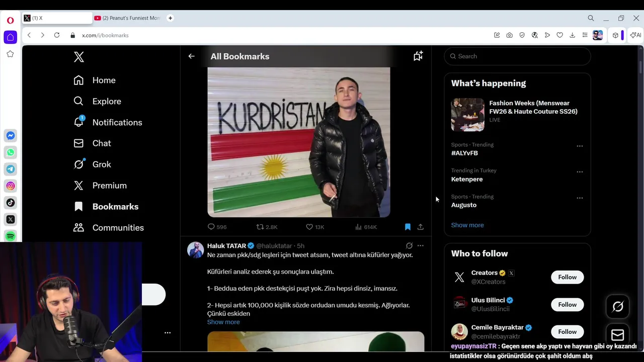Viewport: 644px width, 362px height.
Task: Click Show more under What's happening
Action: coord(467,225)
